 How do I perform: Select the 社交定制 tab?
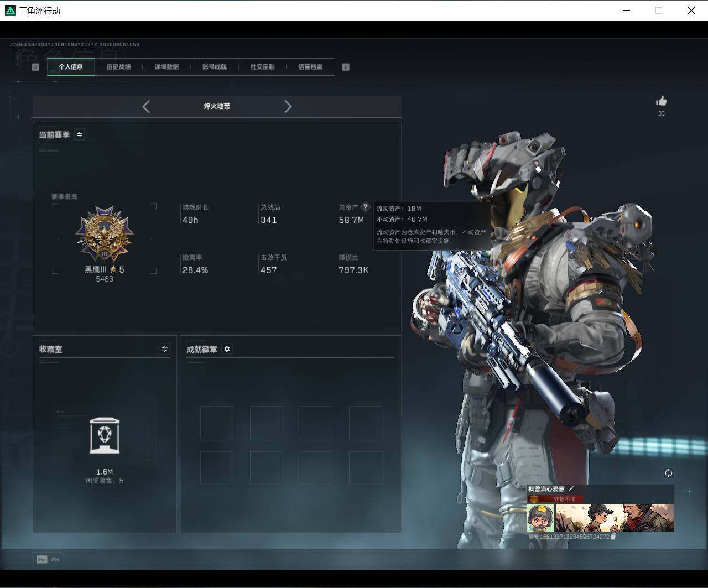262,67
